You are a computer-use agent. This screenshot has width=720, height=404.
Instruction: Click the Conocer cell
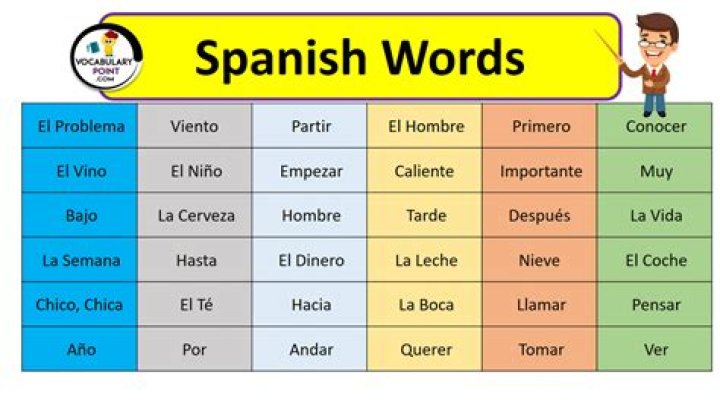pyautogui.click(x=656, y=127)
